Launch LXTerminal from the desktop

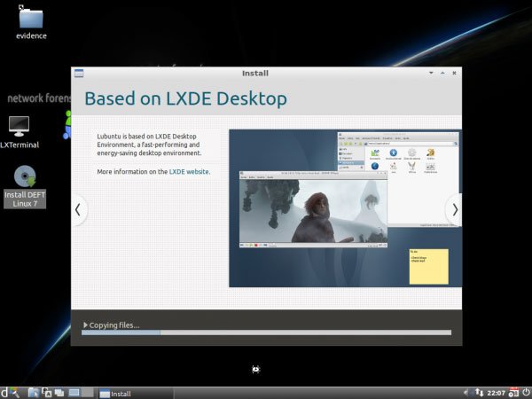click(19, 132)
